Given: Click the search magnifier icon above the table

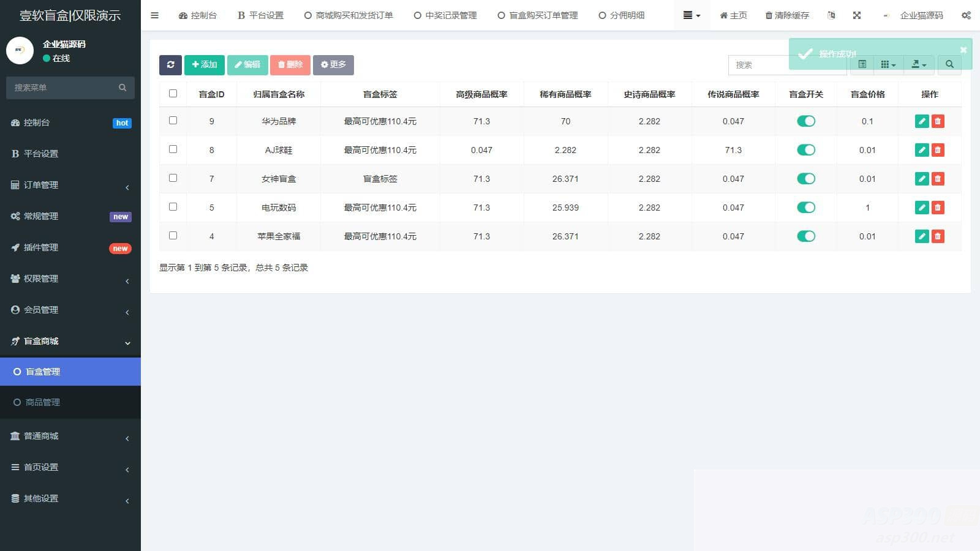Looking at the screenshot, I should [x=949, y=64].
